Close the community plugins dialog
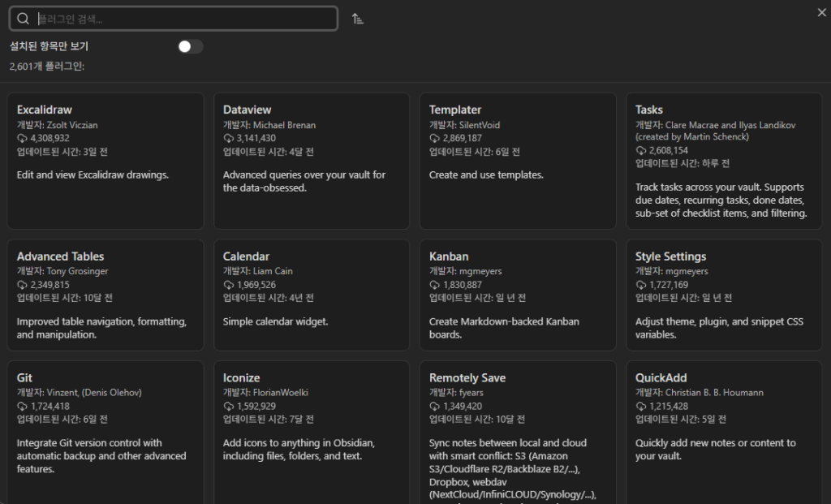 [821, 12]
